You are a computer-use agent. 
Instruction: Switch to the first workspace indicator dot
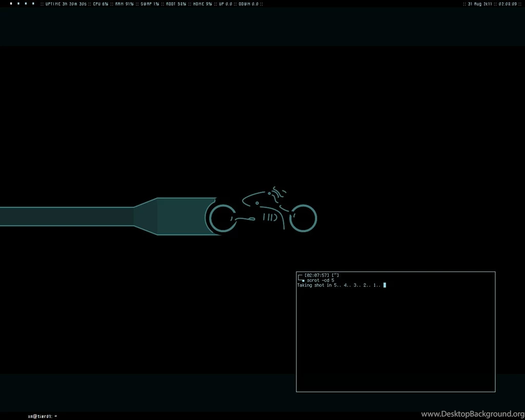11,4
